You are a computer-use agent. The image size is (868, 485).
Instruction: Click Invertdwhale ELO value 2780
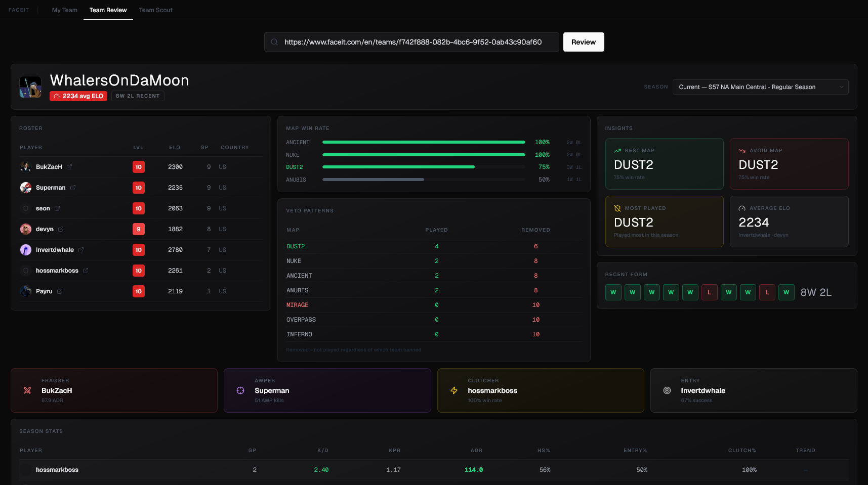175,250
